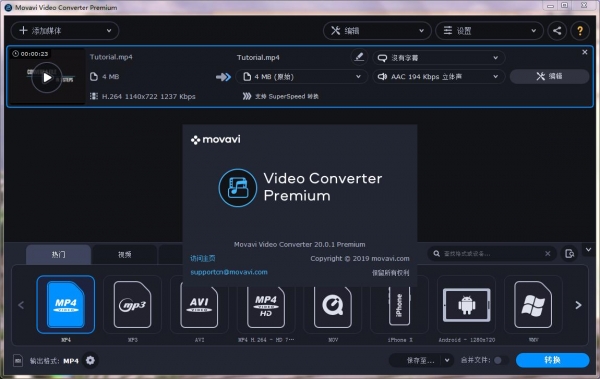Screen dimensions: 600x379
Task: Select the MP3 format preset
Action: click(x=132, y=305)
